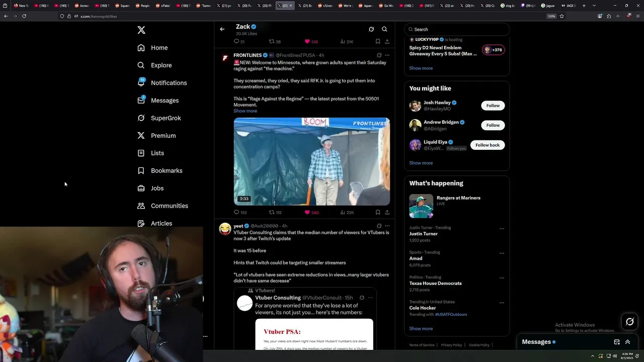Click the Bookmarks icon in sidebar

click(141, 170)
